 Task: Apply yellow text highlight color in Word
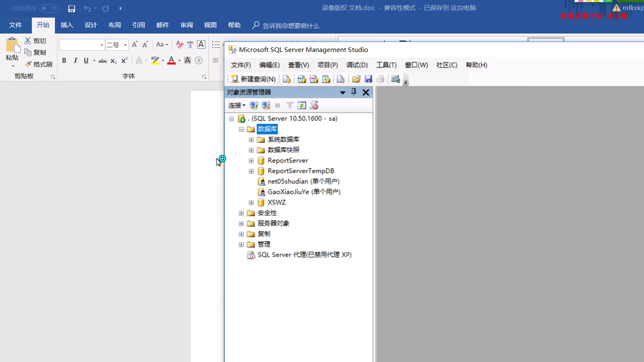[x=155, y=61]
